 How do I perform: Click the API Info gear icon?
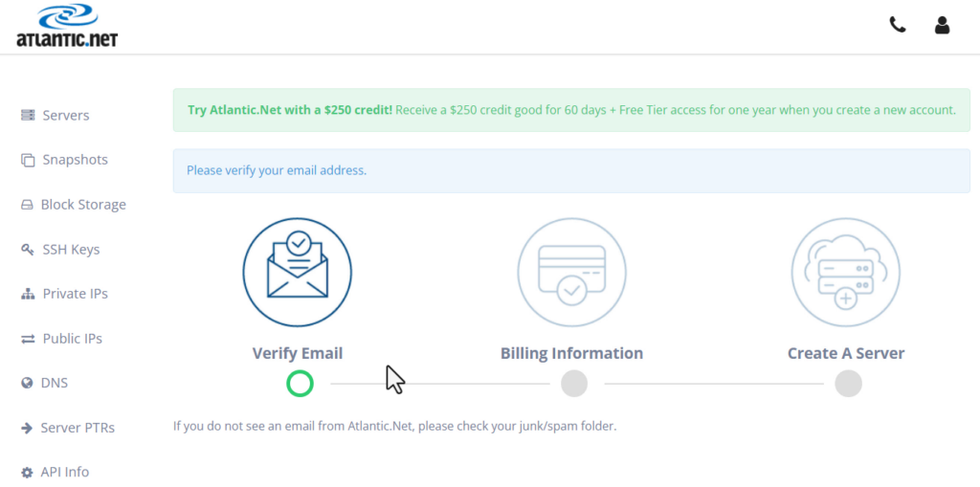coord(27,472)
